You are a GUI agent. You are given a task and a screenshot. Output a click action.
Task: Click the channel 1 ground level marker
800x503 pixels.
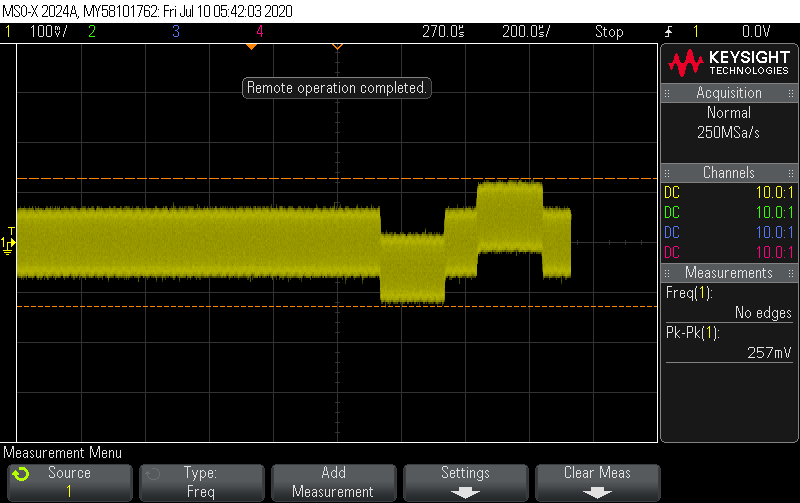7,245
